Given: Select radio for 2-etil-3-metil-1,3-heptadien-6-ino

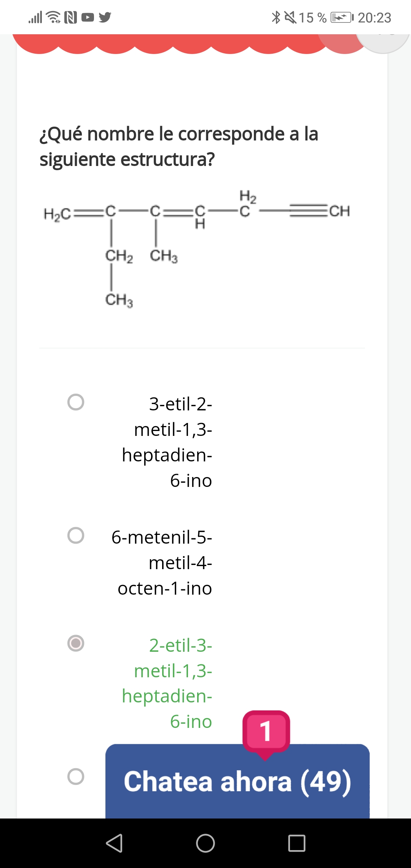Looking at the screenshot, I should (x=76, y=643).
